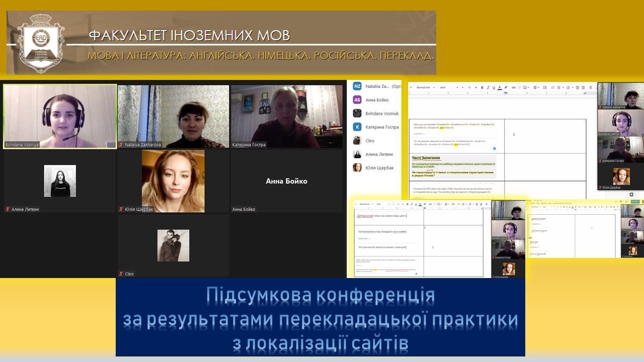The width and height of the screenshot is (644, 362).
Task: Click numbered list icon in top-right document
Action: pos(569,87)
